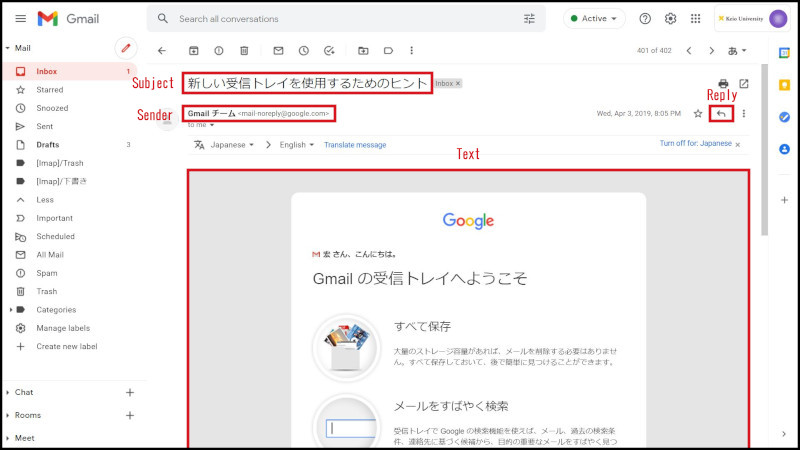Screen dimensions: 800x450
Task: Click the Reply arrow icon
Action: (721, 113)
